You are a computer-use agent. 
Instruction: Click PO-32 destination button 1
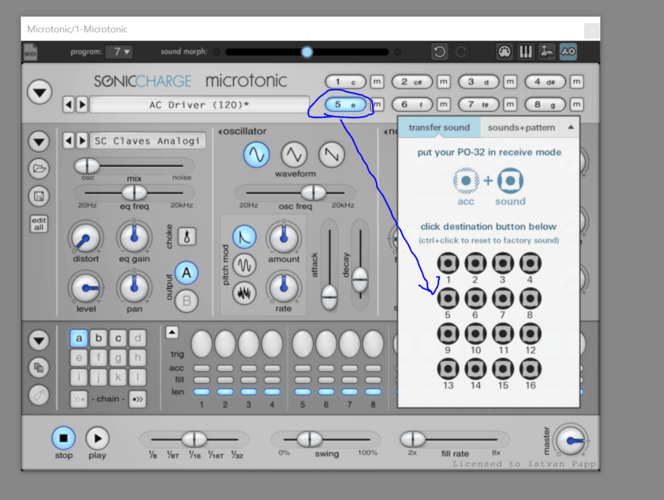pyautogui.click(x=448, y=263)
